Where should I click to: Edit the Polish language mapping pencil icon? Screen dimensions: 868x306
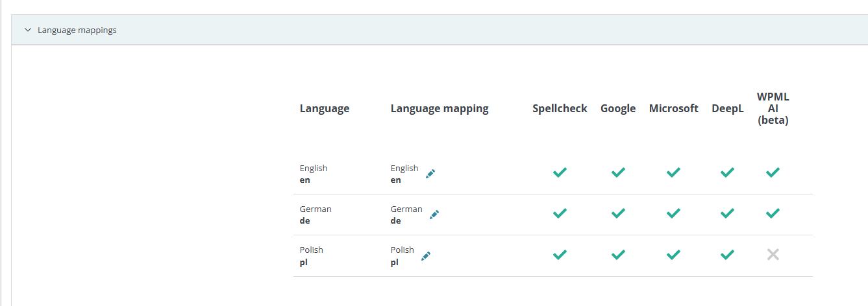click(426, 256)
